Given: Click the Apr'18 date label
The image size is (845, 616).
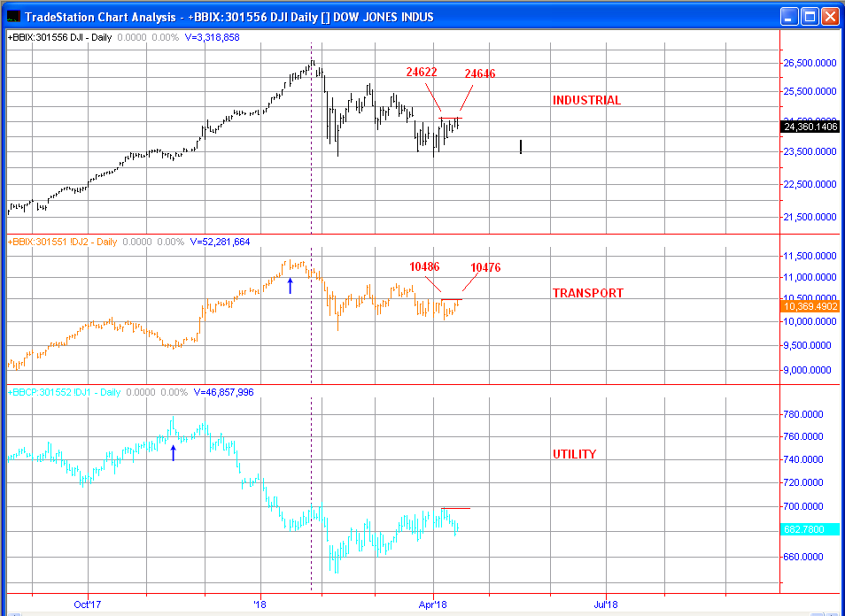Looking at the screenshot, I should pyautogui.click(x=433, y=604).
